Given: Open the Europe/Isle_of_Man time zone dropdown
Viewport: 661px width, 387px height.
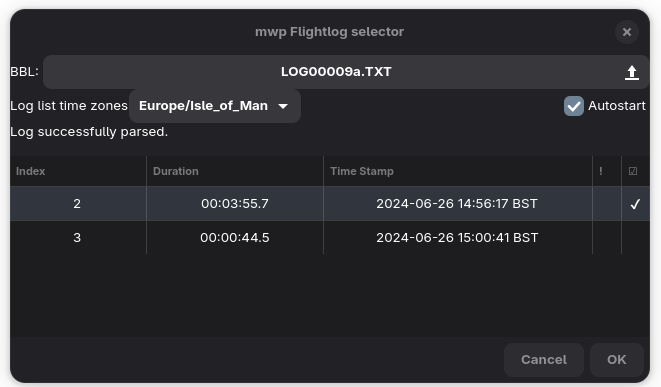Looking at the screenshot, I should 215,106.
